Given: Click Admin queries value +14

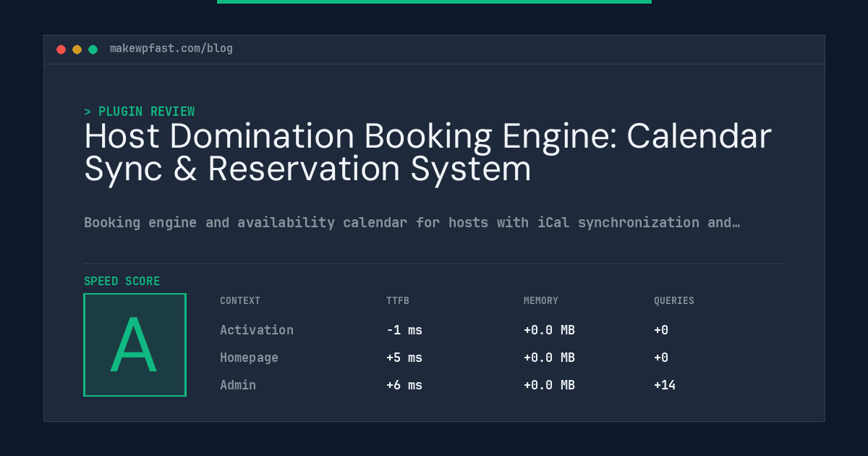Looking at the screenshot, I should [x=665, y=385].
